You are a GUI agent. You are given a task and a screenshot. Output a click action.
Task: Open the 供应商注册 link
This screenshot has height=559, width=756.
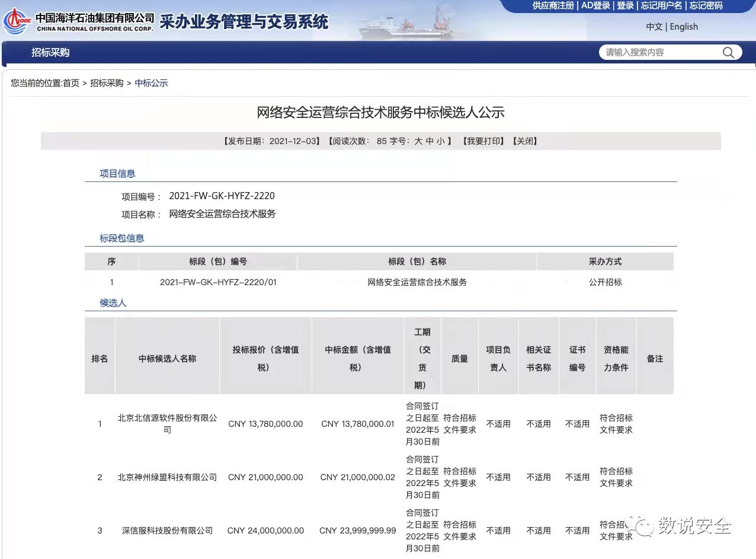point(553,6)
